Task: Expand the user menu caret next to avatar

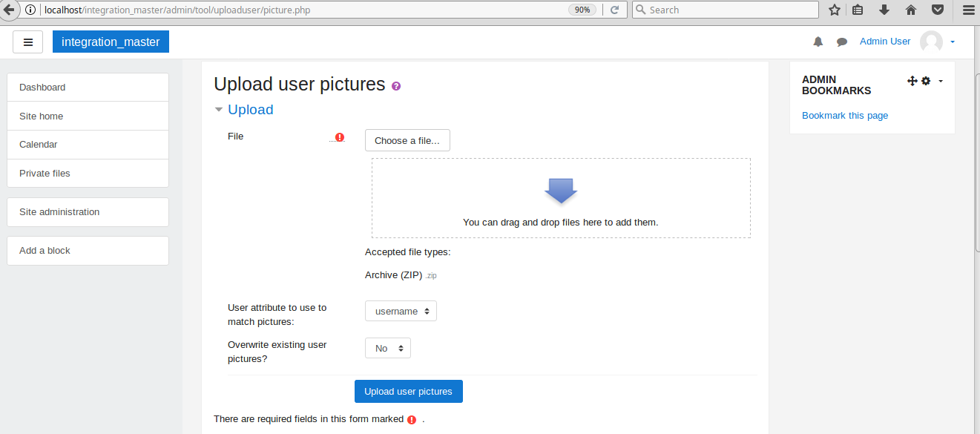Action: [953, 42]
